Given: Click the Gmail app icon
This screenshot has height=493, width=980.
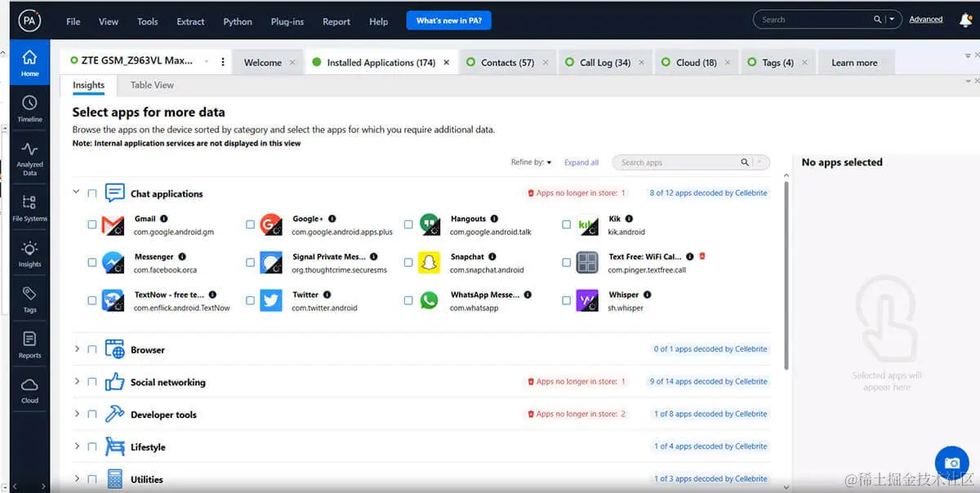Looking at the screenshot, I should 113,224.
